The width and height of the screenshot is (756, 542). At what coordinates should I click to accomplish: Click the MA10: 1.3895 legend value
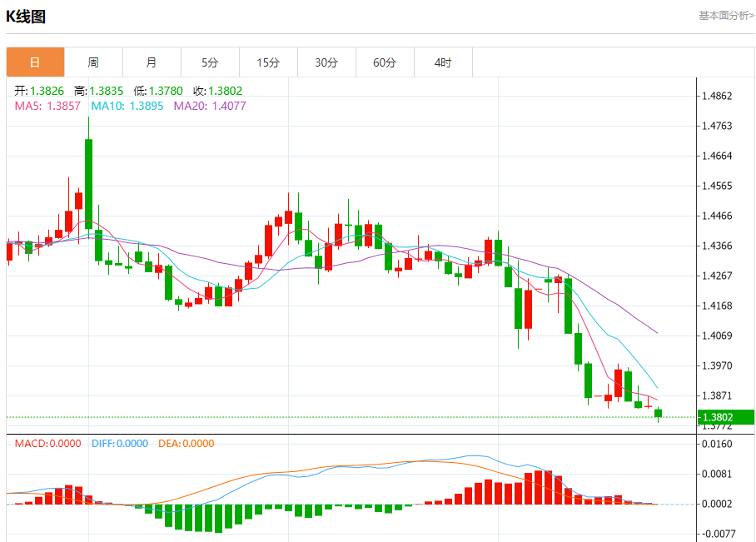pos(127,106)
